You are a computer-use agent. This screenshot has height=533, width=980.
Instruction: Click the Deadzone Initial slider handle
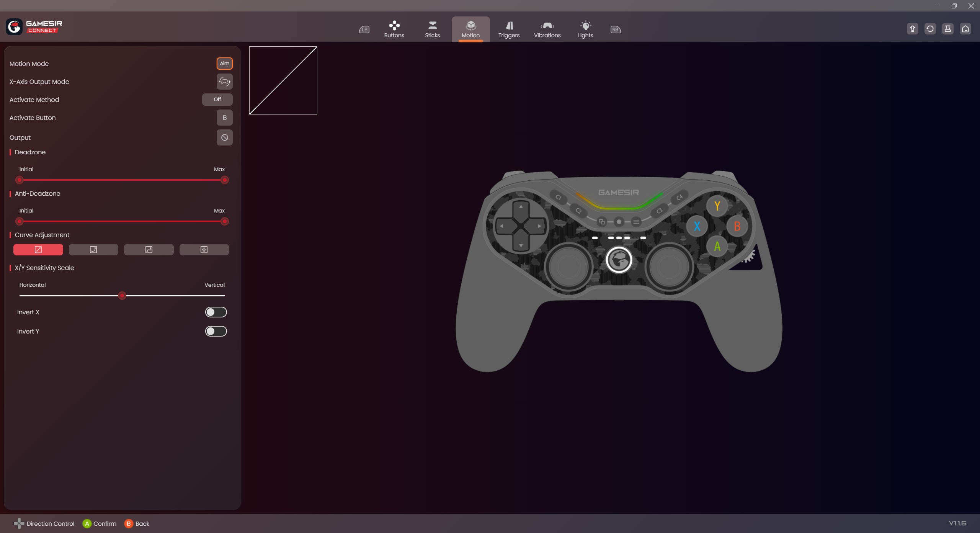(x=20, y=180)
